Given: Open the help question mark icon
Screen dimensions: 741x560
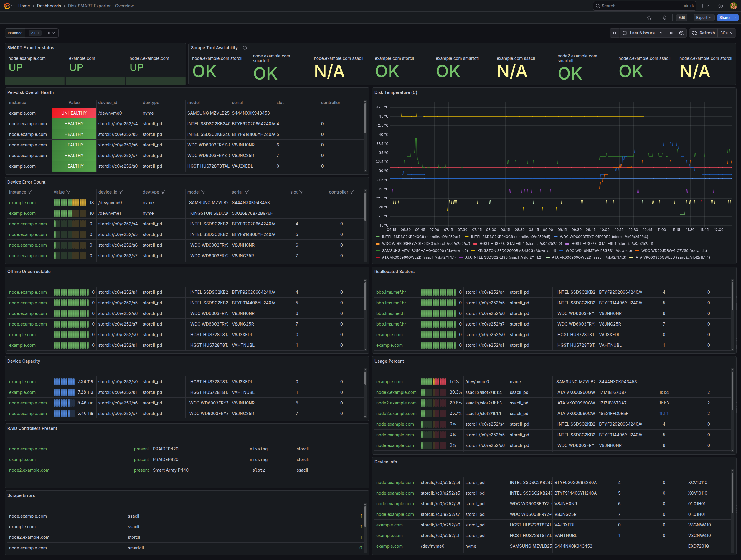Looking at the screenshot, I should pos(720,6).
